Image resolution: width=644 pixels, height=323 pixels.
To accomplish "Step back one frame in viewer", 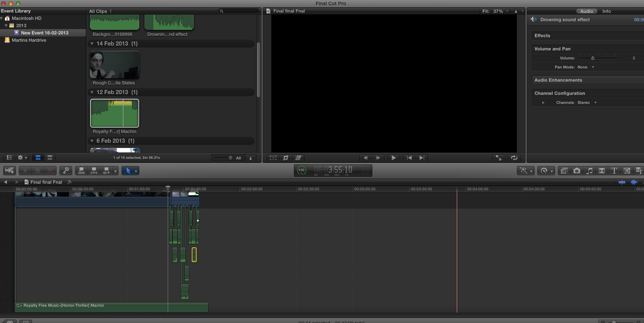I will pos(365,158).
